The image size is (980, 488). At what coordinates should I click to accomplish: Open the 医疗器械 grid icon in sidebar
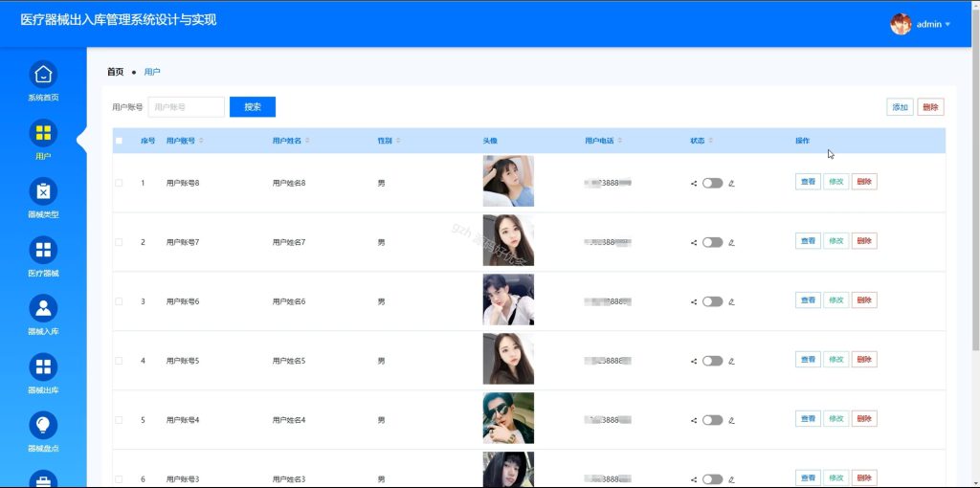pyautogui.click(x=43, y=250)
